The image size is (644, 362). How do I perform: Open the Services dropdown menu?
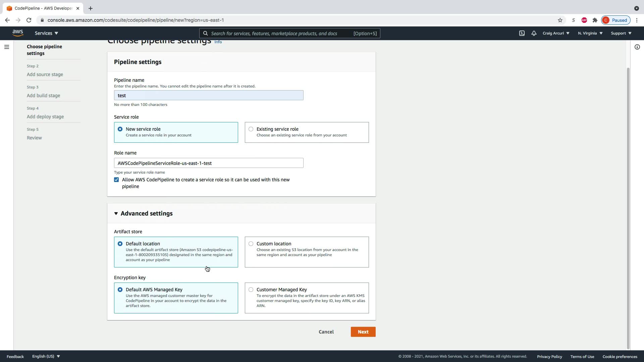point(46,33)
